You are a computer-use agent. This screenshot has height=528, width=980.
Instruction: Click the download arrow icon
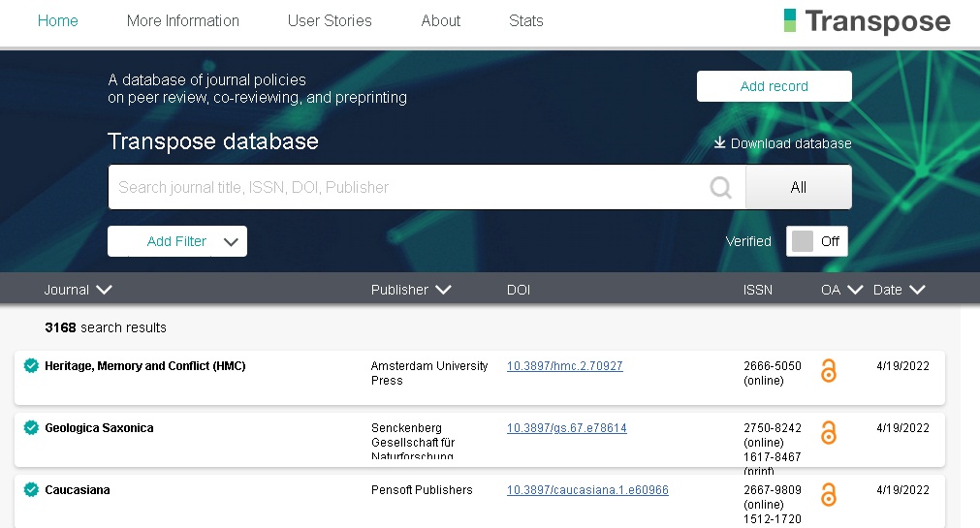(x=720, y=142)
